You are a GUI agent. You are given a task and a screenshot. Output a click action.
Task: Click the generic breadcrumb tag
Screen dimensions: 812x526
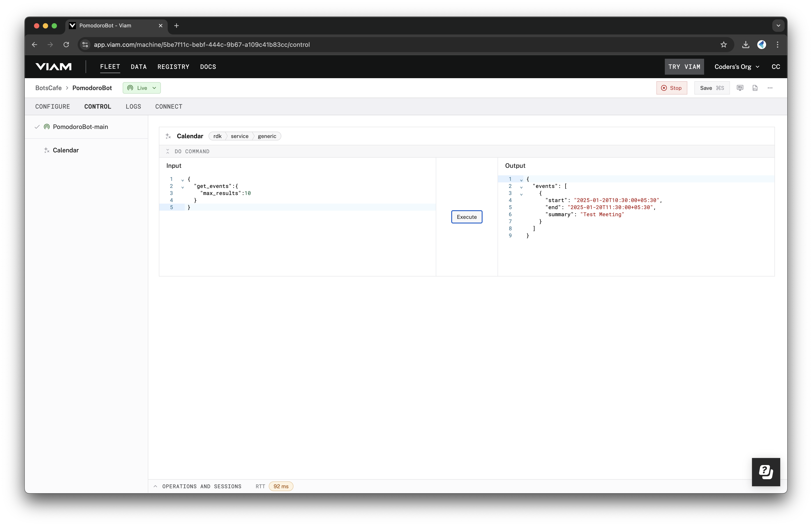click(x=266, y=136)
